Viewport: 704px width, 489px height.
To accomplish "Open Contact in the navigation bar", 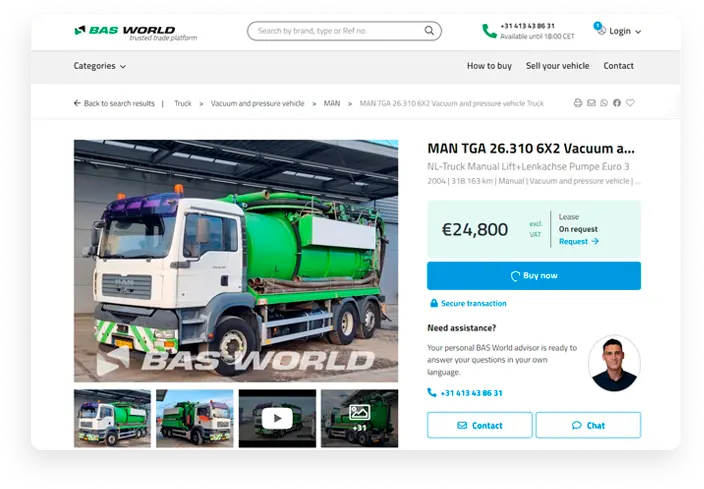I will (618, 66).
